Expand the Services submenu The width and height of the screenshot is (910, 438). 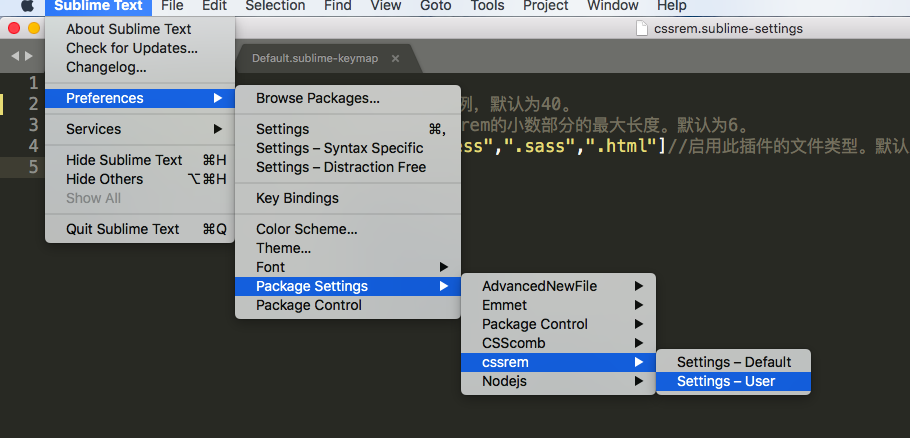pos(139,129)
